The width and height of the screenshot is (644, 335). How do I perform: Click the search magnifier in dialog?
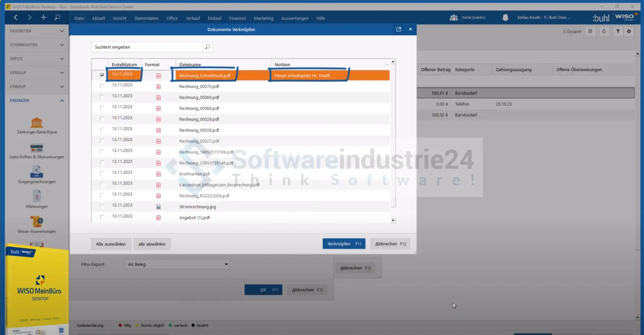207,47
